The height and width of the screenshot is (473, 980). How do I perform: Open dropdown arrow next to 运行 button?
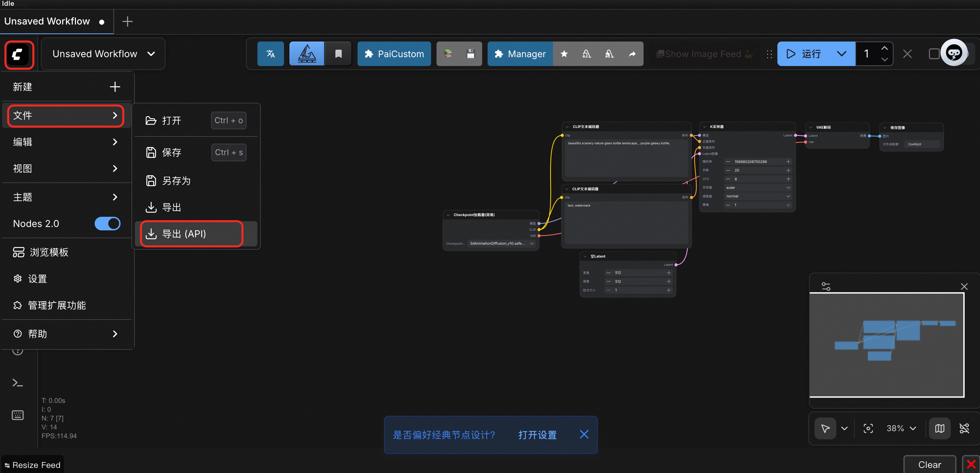click(841, 54)
